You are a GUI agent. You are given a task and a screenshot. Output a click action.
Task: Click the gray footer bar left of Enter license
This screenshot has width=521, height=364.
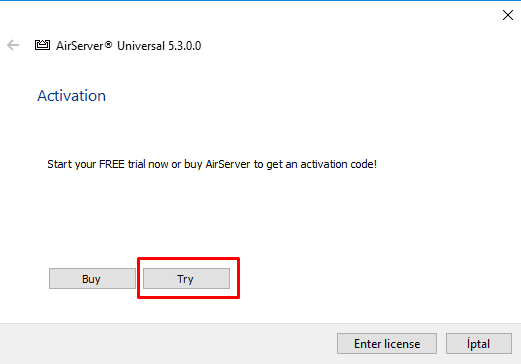168,344
